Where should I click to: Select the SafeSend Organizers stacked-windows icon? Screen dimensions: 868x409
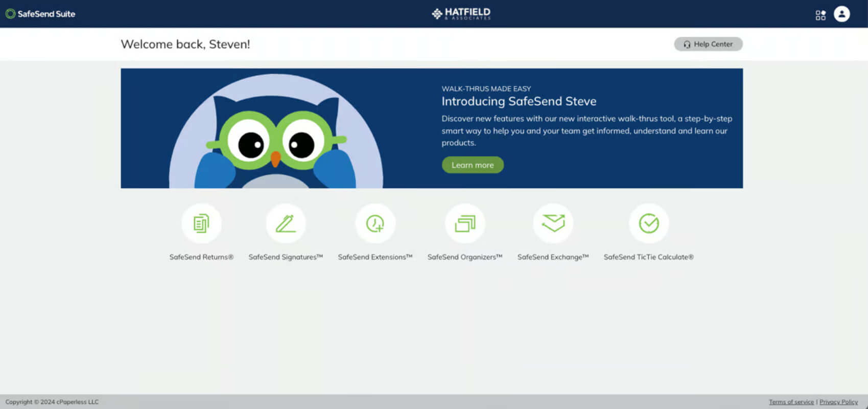pos(465,223)
